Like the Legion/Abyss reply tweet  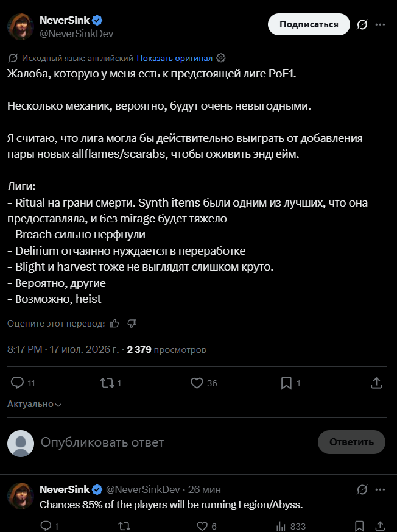pos(202,526)
